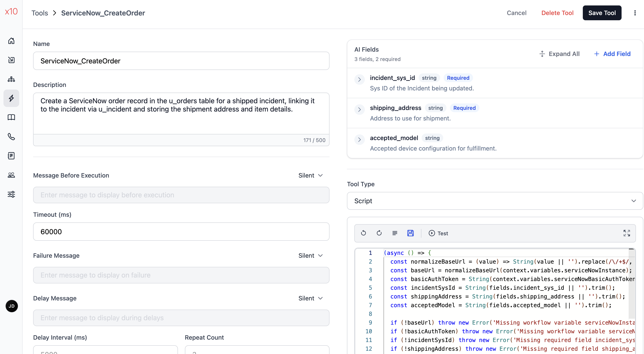644x354 pixels.
Task: Click the failure message input
Action: (x=181, y=275)
